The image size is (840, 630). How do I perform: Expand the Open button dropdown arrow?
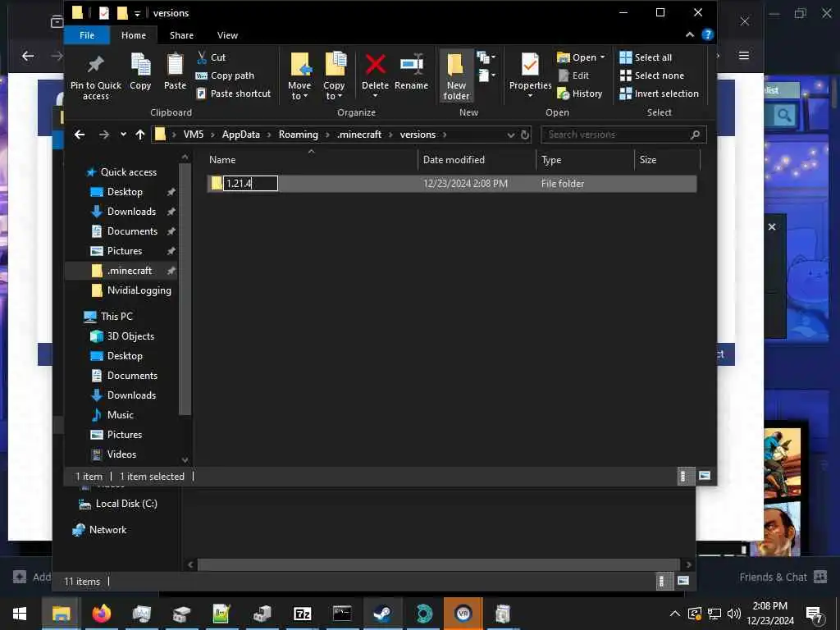(x=603, y=57)
